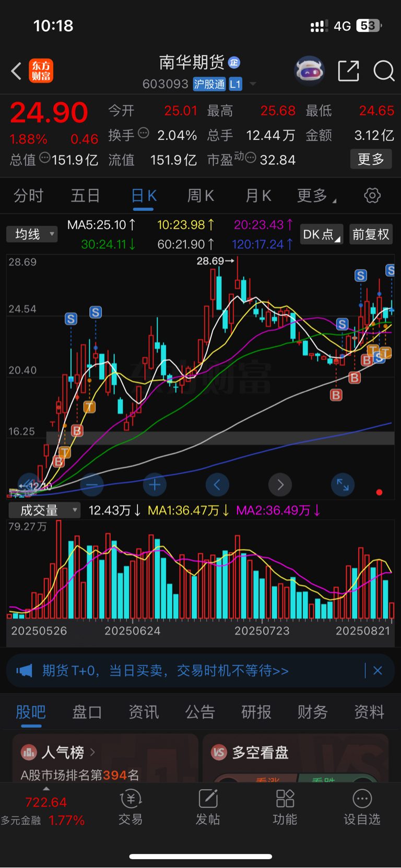Image resolution: width=401 pixels, height=868 pixels.
Task: Switch to the 盘口 tab
Action: [x=87, y=712]
